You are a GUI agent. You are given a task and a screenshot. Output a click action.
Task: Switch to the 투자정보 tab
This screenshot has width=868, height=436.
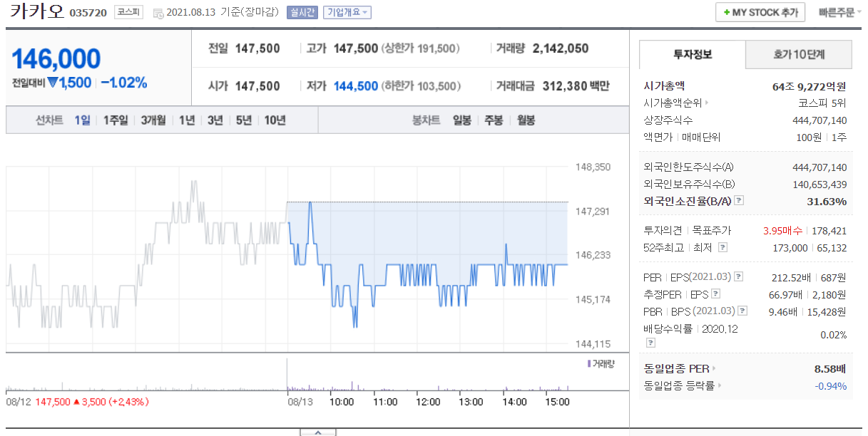692,54
